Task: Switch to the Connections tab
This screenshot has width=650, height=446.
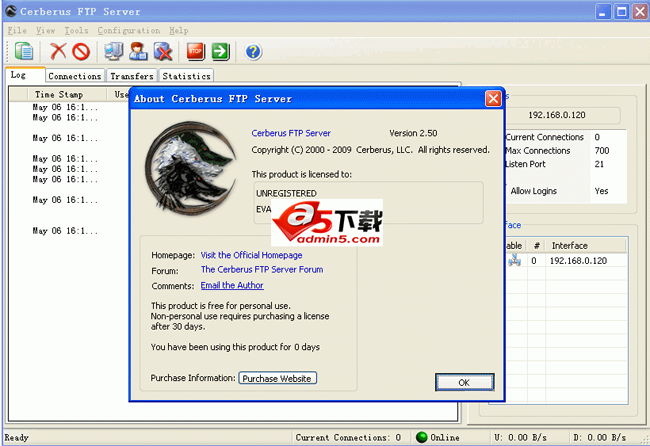Action: (75, 76)
